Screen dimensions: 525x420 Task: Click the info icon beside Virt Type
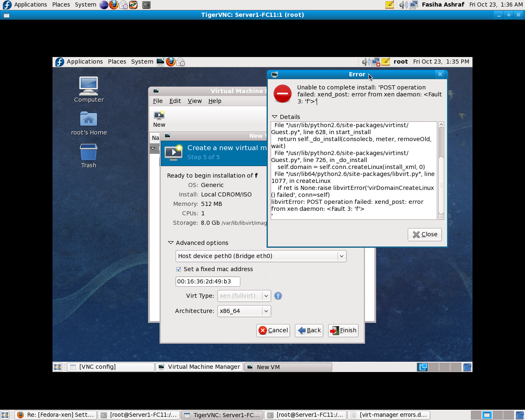click(x=278, y=296)
